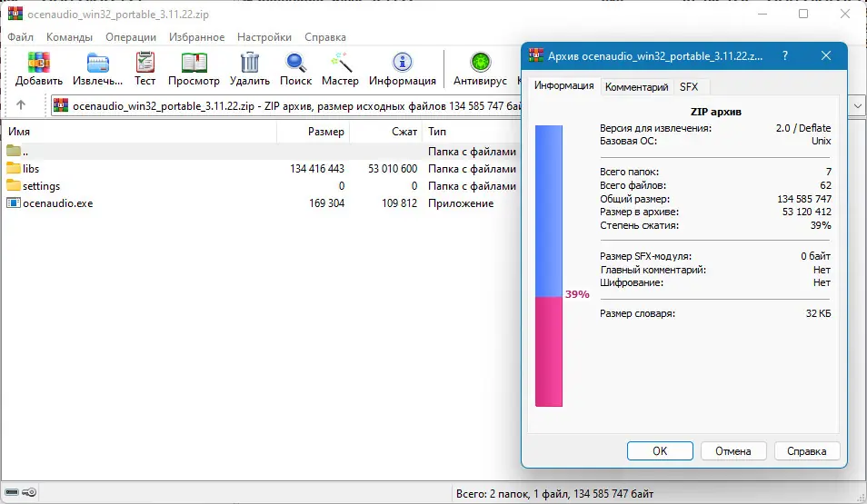Sort by Имя column header
Viewport: 867px width, 504px height.
click(139, 132)
